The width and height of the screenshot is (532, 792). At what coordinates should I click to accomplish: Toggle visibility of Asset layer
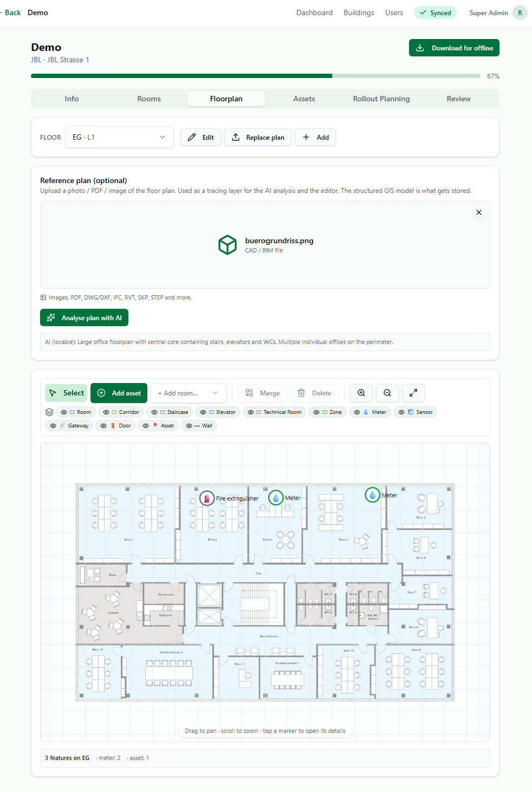(x=158, y=425)
